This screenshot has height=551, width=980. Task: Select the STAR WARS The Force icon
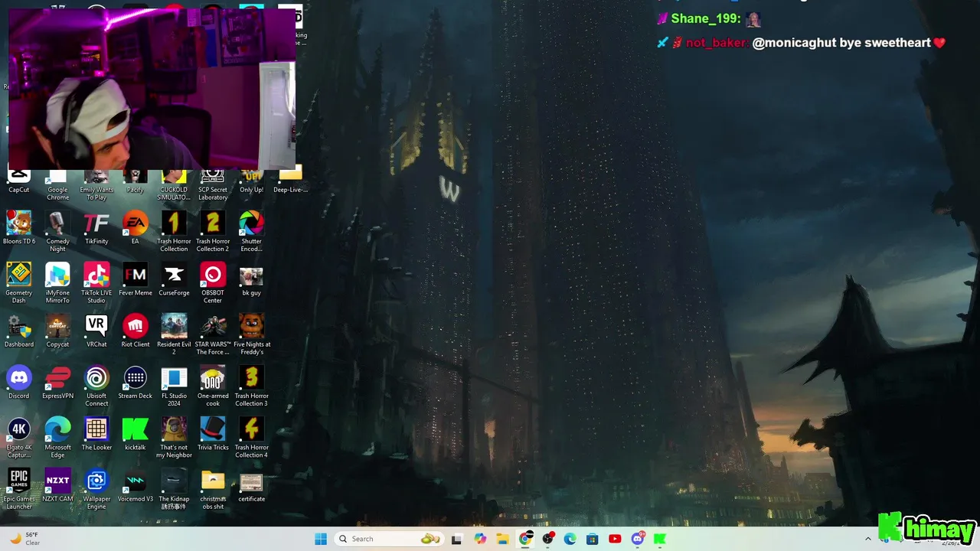(x=213, y=334)
